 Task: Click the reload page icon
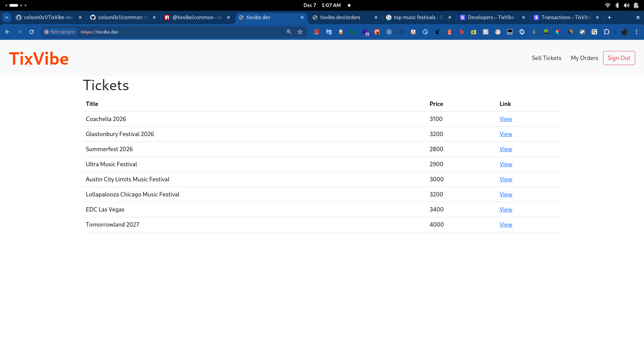(32, 32)
